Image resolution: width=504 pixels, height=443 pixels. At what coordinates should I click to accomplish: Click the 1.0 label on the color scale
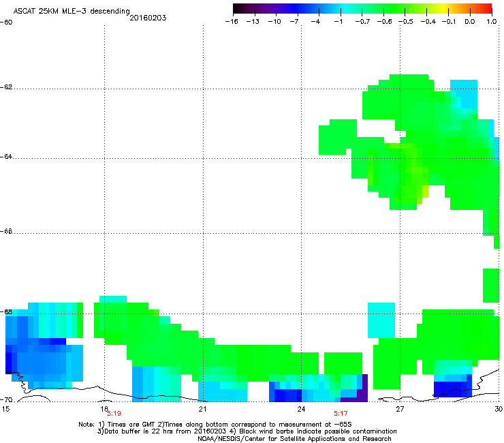(492, 22)
